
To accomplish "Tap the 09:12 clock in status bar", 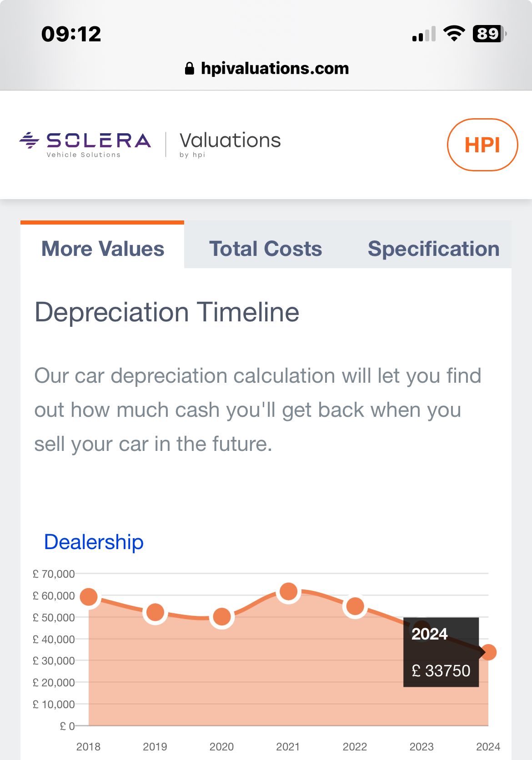I will tap(71, 34).
